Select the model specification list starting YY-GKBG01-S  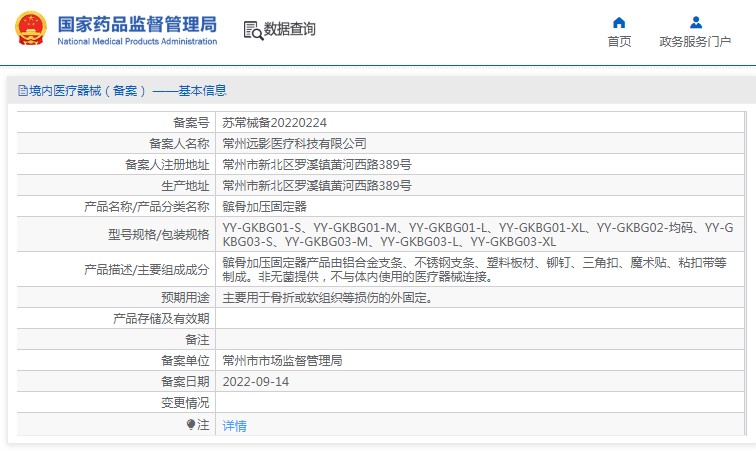[478, 234]
